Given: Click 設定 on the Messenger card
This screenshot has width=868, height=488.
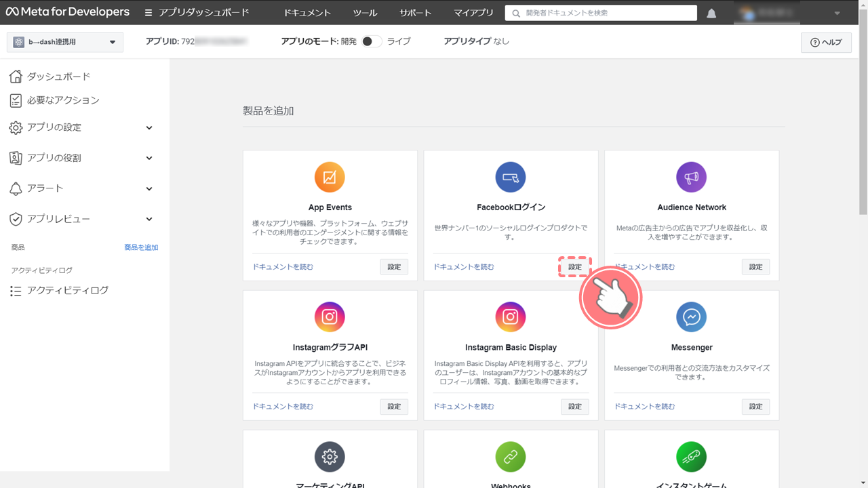Looking at the screenshot, I should 756,407.
